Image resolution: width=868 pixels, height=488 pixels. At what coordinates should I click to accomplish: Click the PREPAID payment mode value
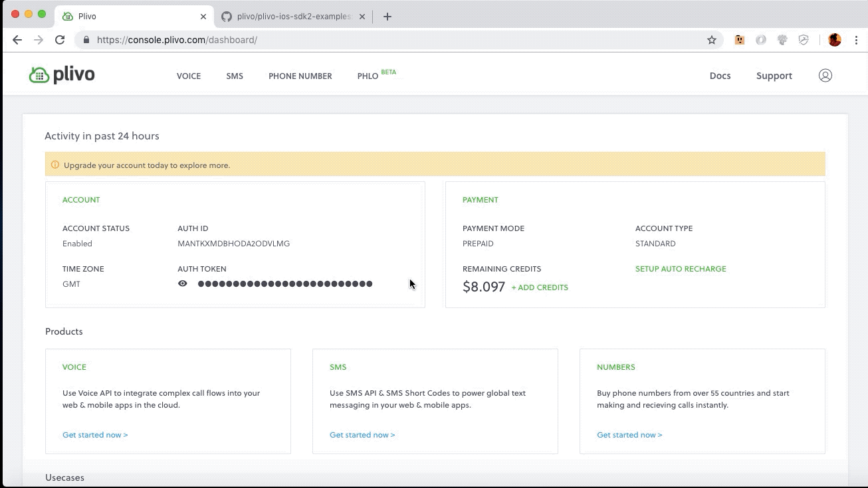pyautogui.click(x=479, y=244)
